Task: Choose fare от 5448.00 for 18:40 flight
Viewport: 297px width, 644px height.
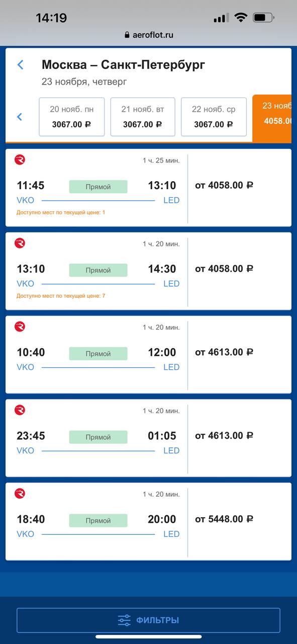Action: 224,519
